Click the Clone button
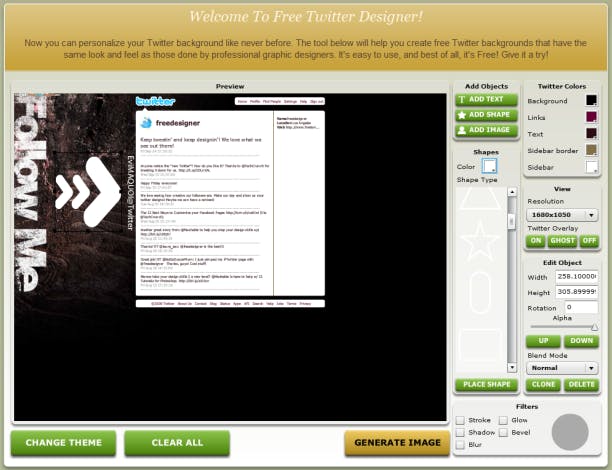Viewport: 612px width, 470px height. [543, 385]
